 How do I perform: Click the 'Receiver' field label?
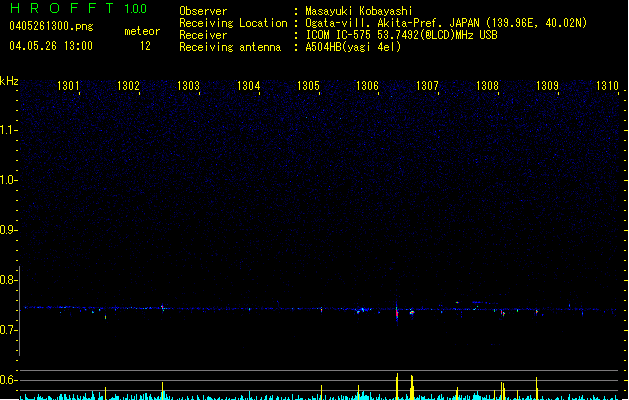[203, 35]
